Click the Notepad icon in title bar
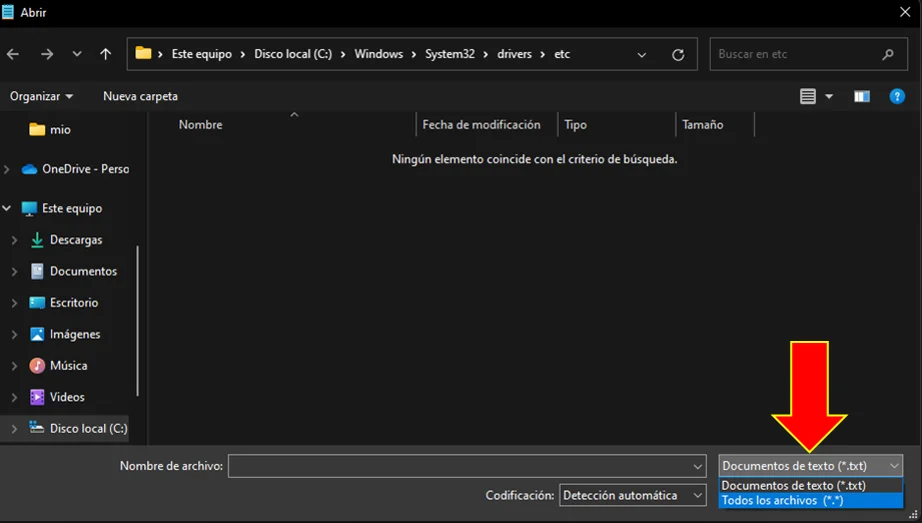 click(x=8, y=12)
